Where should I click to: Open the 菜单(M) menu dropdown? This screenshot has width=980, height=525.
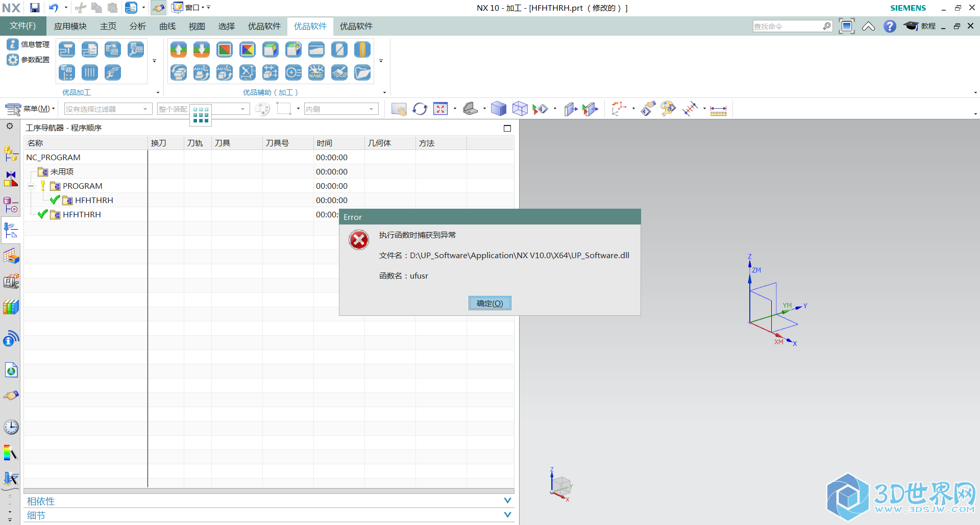coord(30,109)
